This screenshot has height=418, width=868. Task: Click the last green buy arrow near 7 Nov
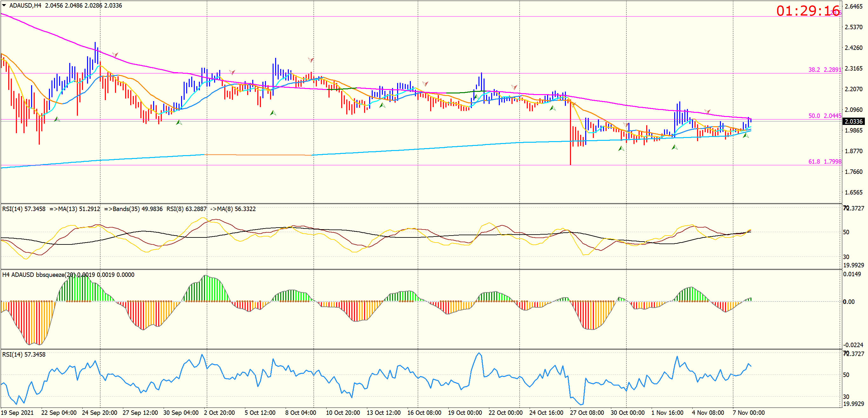746,135
